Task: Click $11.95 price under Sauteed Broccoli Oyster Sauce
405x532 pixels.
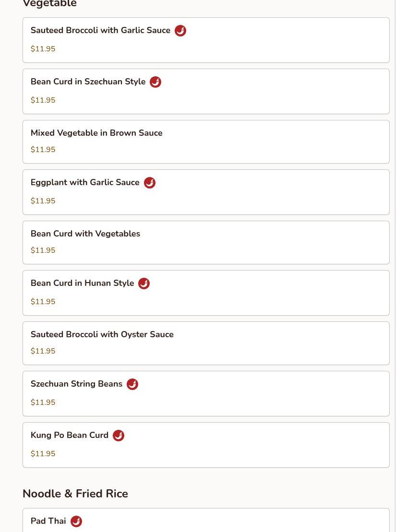Action: pos(43,351)
